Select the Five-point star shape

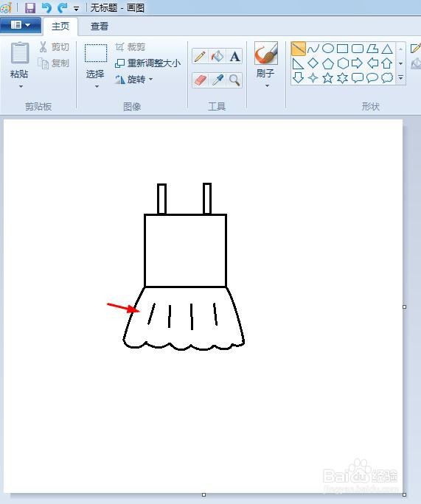pos(327,78)
